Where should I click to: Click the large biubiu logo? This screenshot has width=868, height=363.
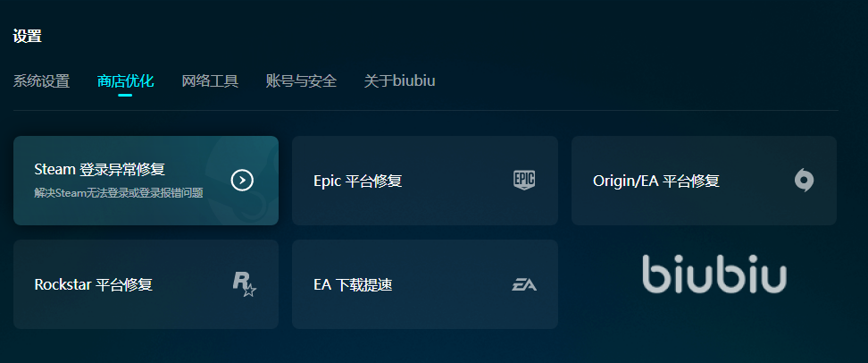(x=714, y=274)
